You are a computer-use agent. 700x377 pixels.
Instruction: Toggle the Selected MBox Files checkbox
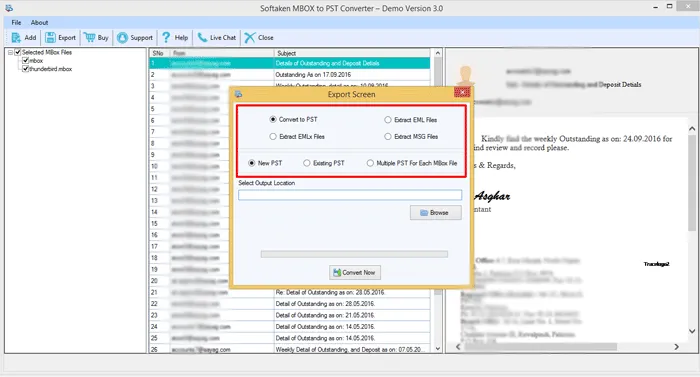tap(18, 52)
